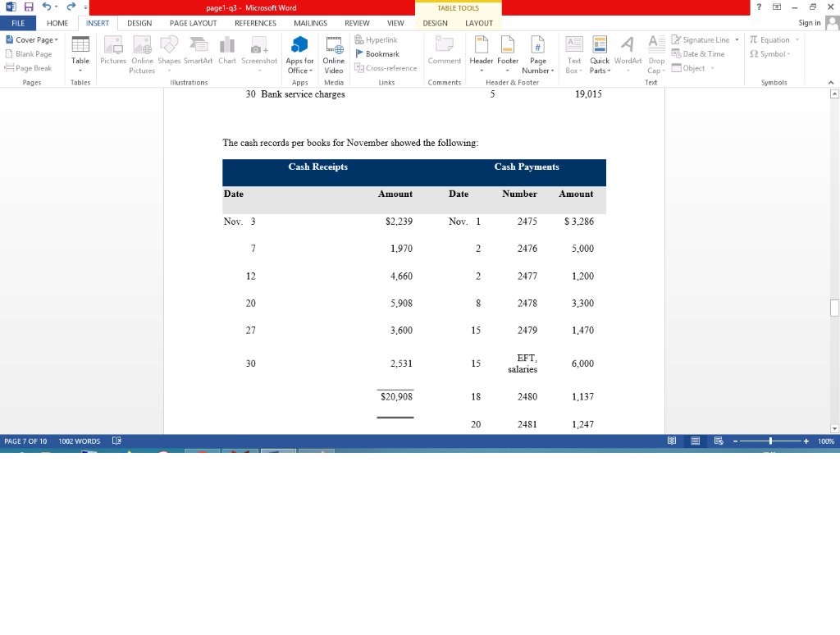The height and width of the screenshot is (635, 840).
Task: Insert an Online Video
Action: pyautogui.click(x=334, y=55)
